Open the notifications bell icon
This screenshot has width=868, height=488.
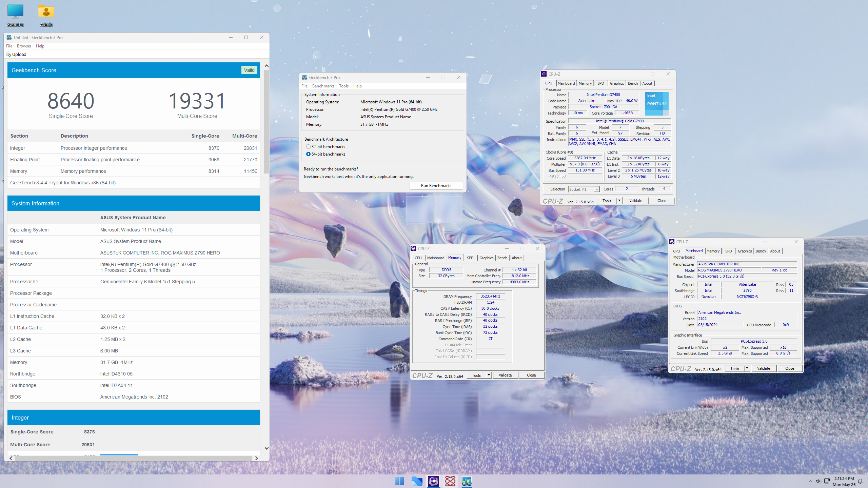(860, 481)
